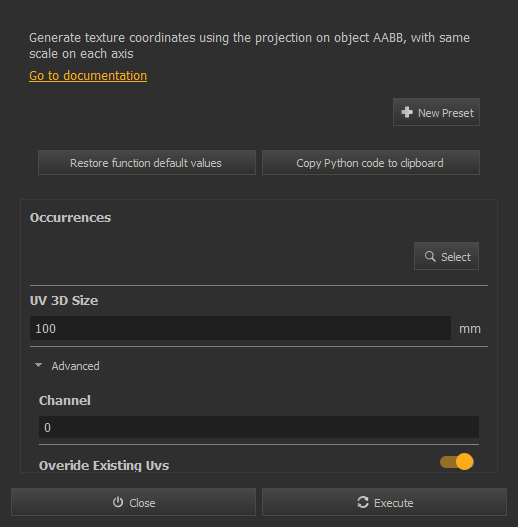Image resolution: width=518 pixels, height=527 pixels.
Task: Click the Overide Existing Uvs label
Action: (x=104, y=465)
